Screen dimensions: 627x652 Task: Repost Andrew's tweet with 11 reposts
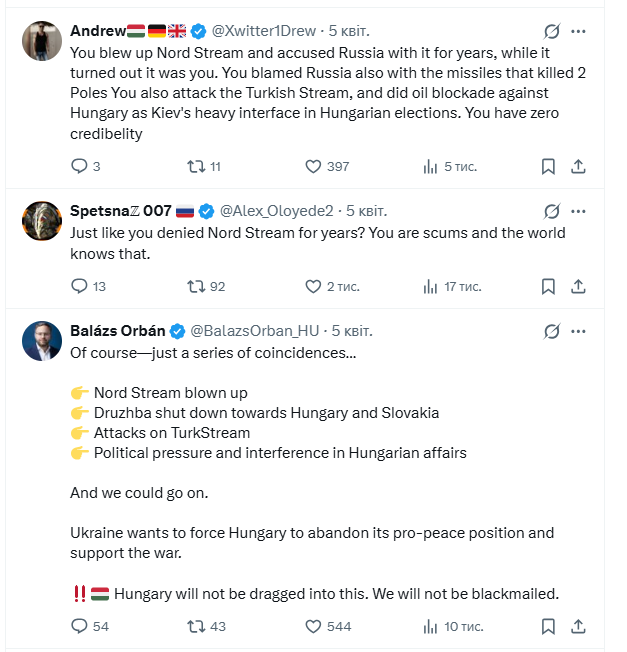(196, 166)
